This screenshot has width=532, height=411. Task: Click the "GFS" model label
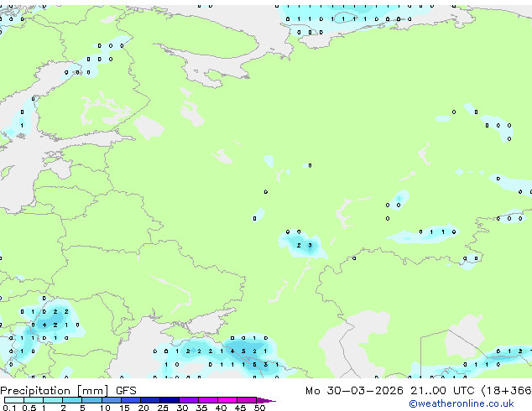(x=126, y=391)
